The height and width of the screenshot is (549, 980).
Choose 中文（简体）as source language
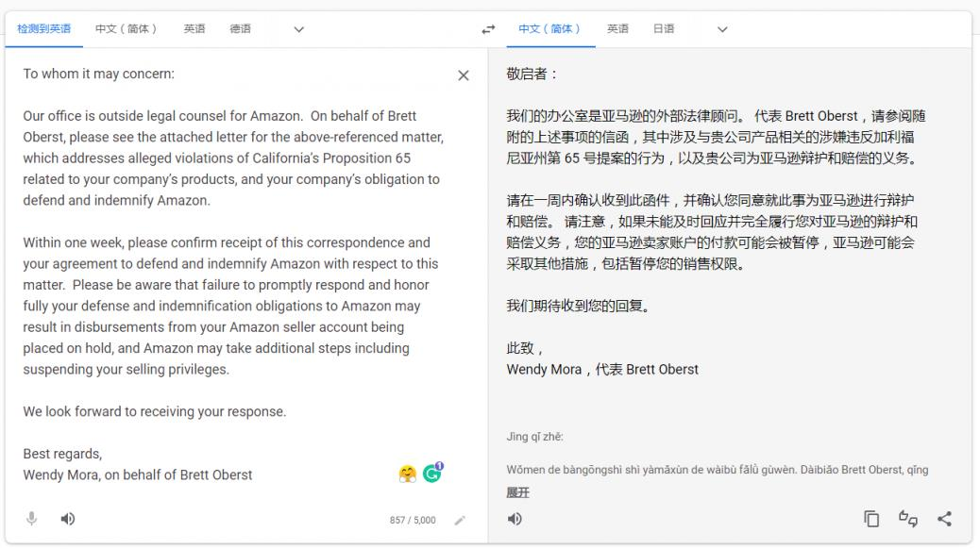pos(127,28)
